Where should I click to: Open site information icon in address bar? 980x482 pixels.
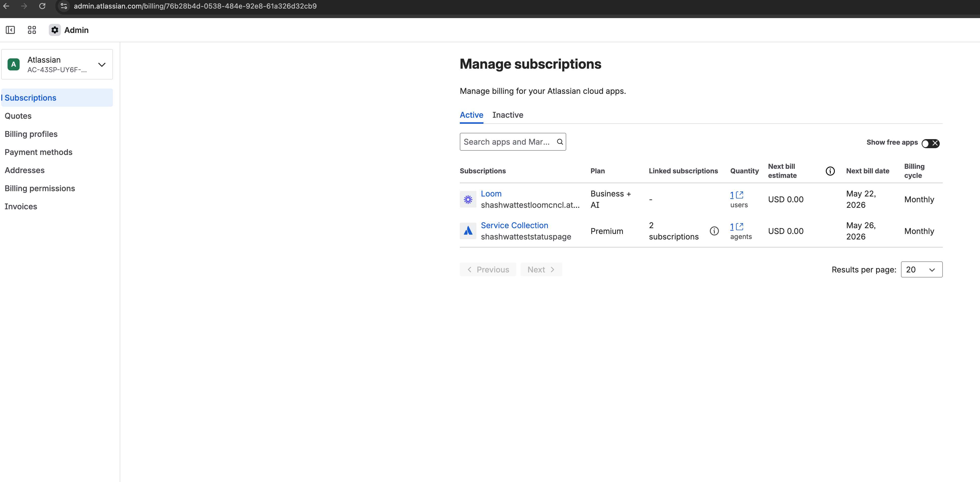tap(64, 6)
